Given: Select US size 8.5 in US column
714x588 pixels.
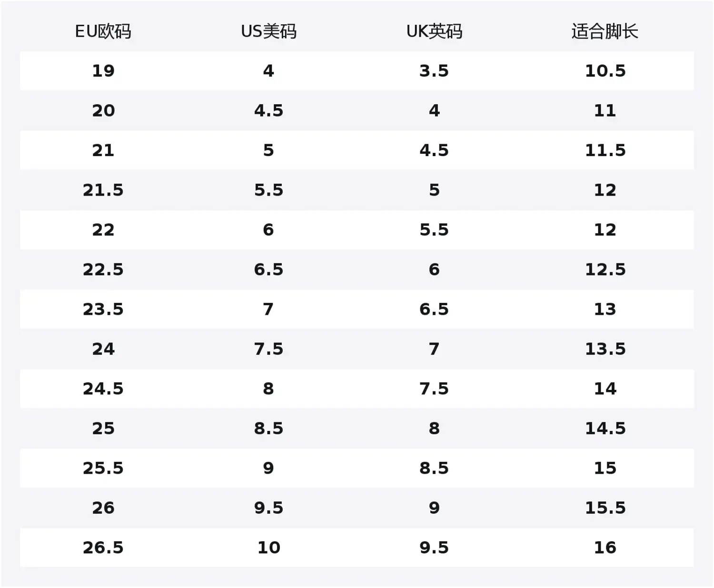Looking at the screenshot, I should pos(268,429).
